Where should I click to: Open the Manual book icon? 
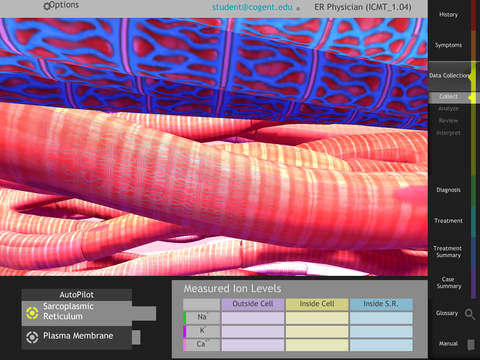tap(471, 345)
